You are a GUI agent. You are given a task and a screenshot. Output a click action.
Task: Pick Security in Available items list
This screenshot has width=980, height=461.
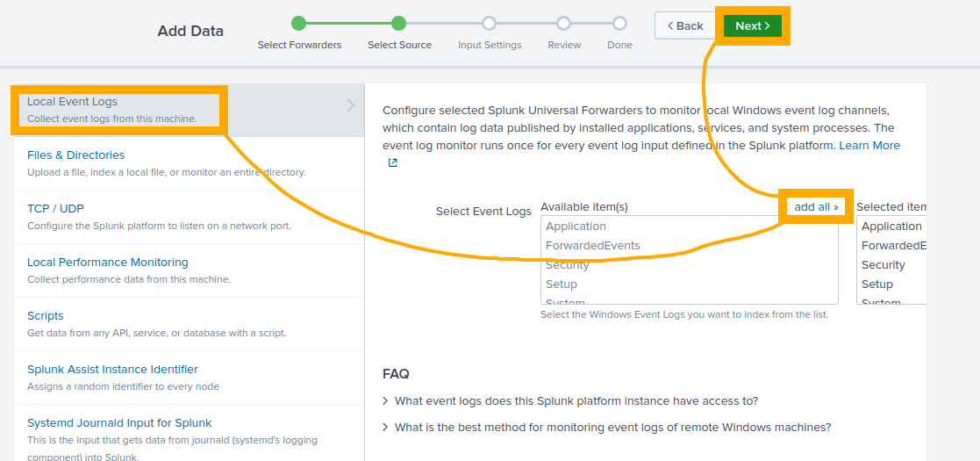tap(689, 265)
